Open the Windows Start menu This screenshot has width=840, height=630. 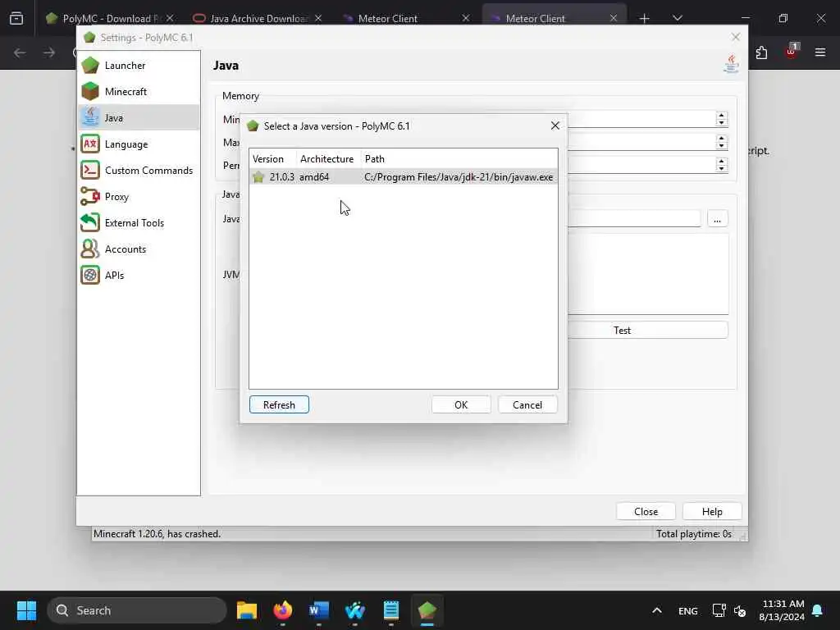coord(26,610)
